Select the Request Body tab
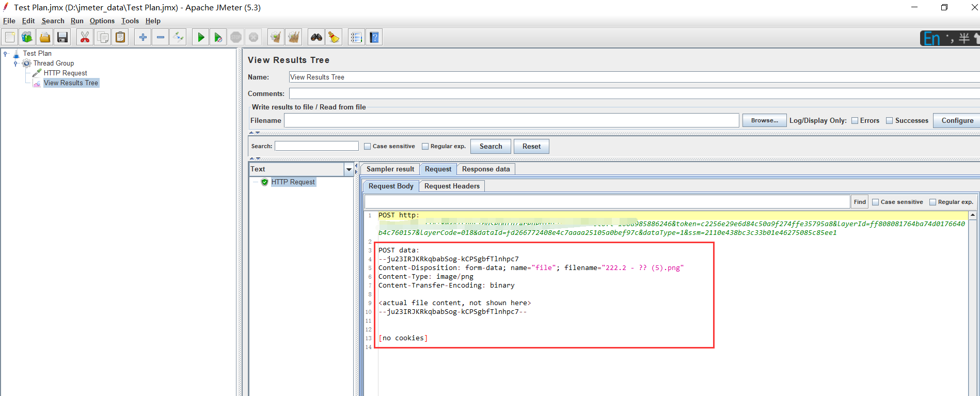Screen dimensions: 980x396 pos(391,186)
